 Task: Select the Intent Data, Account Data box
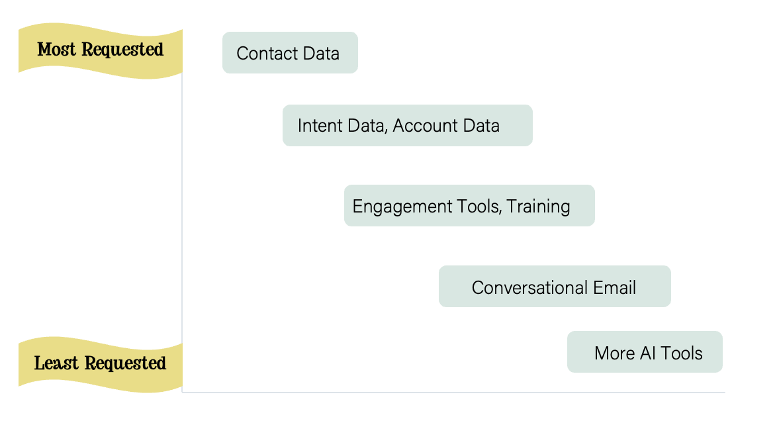click(x=407, y=125)
